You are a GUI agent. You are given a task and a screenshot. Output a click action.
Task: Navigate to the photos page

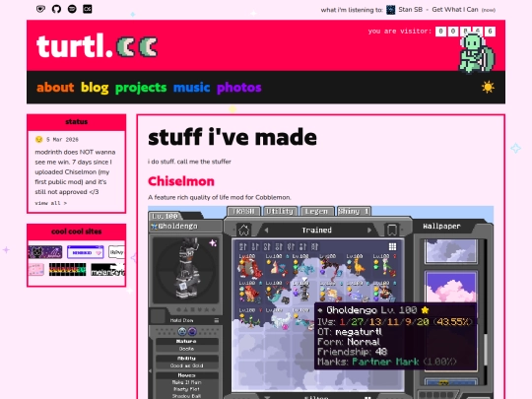[238, 88]
